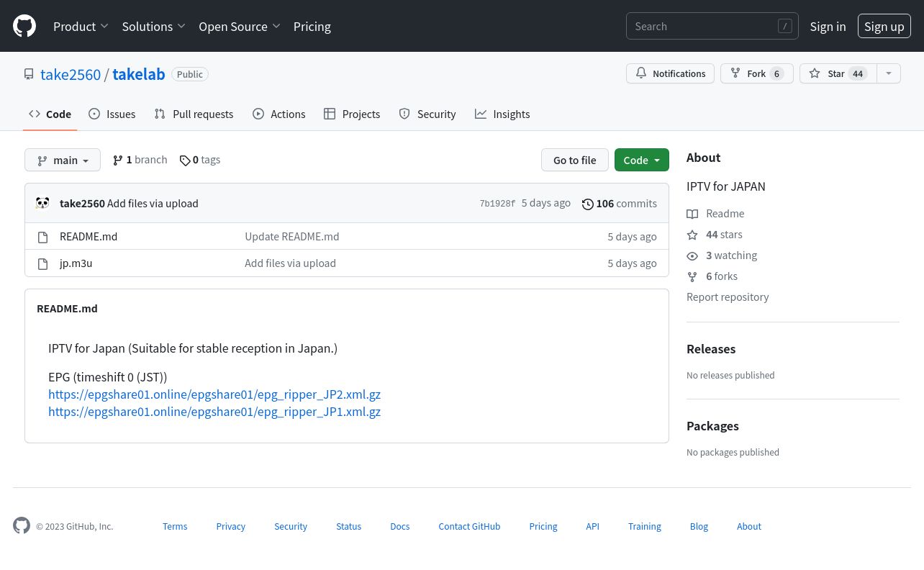Open the footer Terms link
Viewport: 924px width, 570px height.
pyautogui.click(x=175, y=527)
